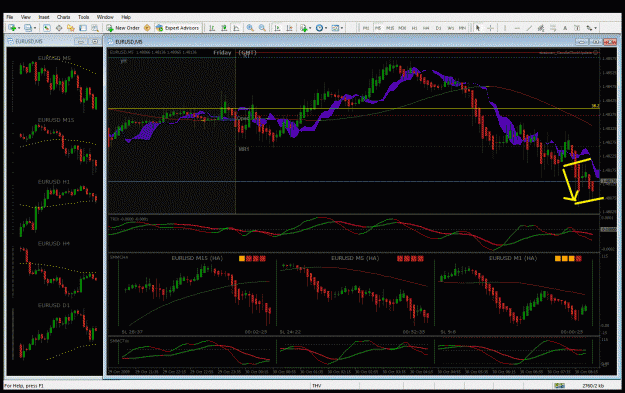This screenshot has height=393, width=625.
Task: Click the Indicators list icon
Action: tap(304, 28)
